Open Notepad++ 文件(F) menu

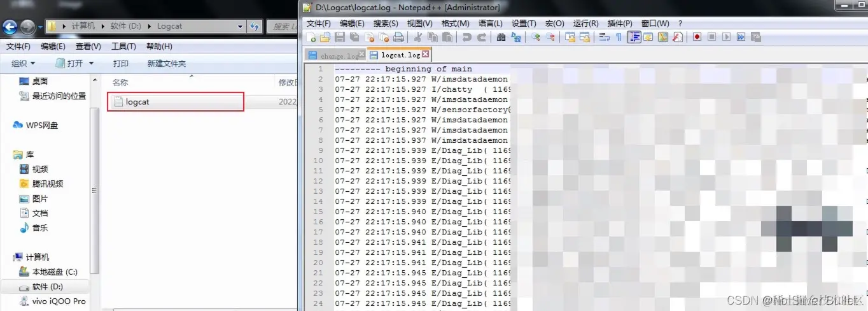(319, 24)
